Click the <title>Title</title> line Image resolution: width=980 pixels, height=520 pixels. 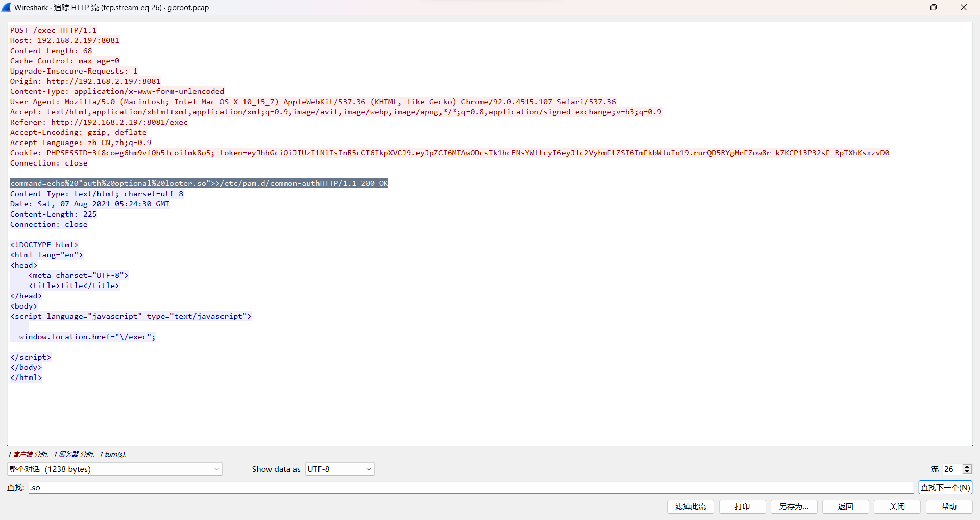(x=74, y=286)
